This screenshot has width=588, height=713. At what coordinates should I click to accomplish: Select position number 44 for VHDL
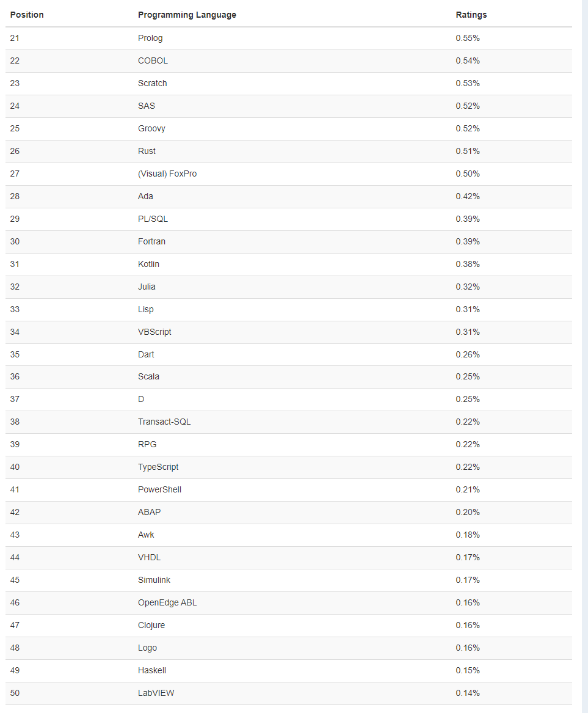15,557
